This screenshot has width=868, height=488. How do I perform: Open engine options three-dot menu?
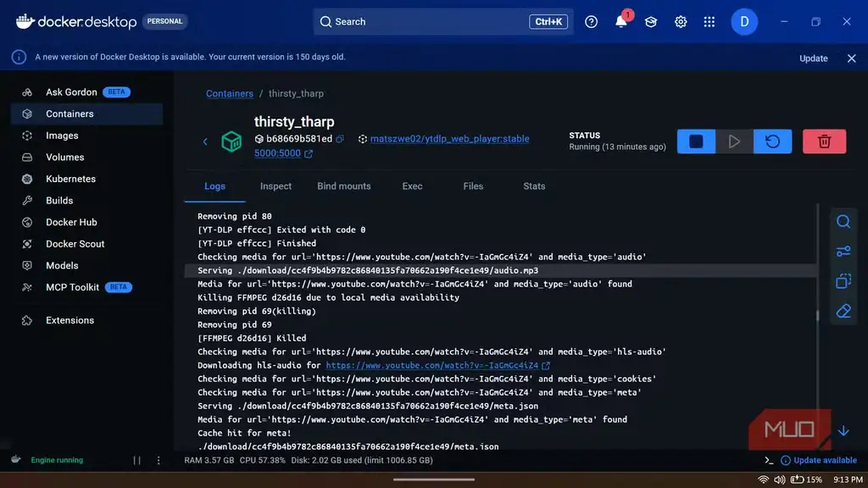click(159, 460)
